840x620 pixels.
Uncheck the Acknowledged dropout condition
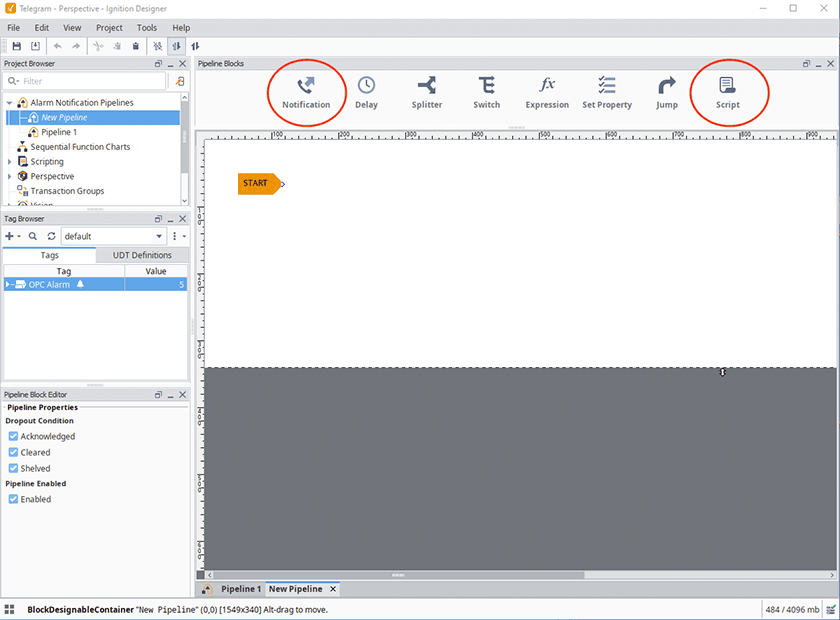(x=13, y=436)
